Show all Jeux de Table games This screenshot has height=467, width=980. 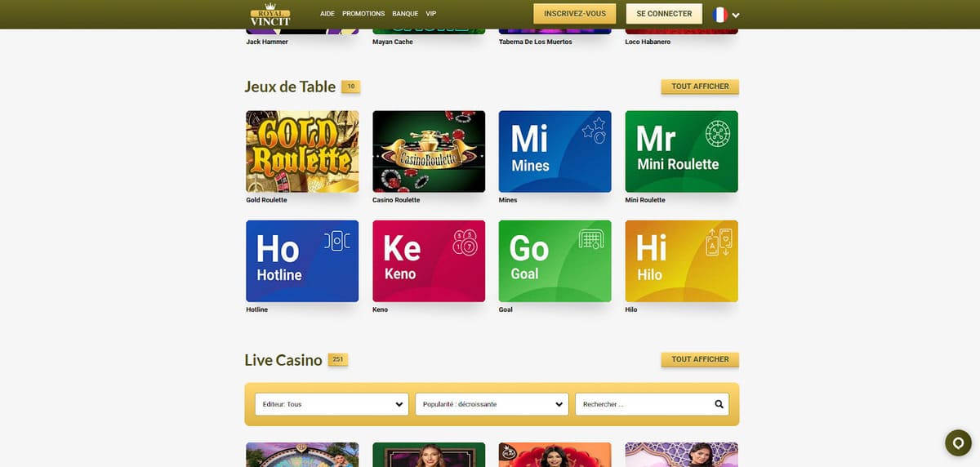pos(700,87)
